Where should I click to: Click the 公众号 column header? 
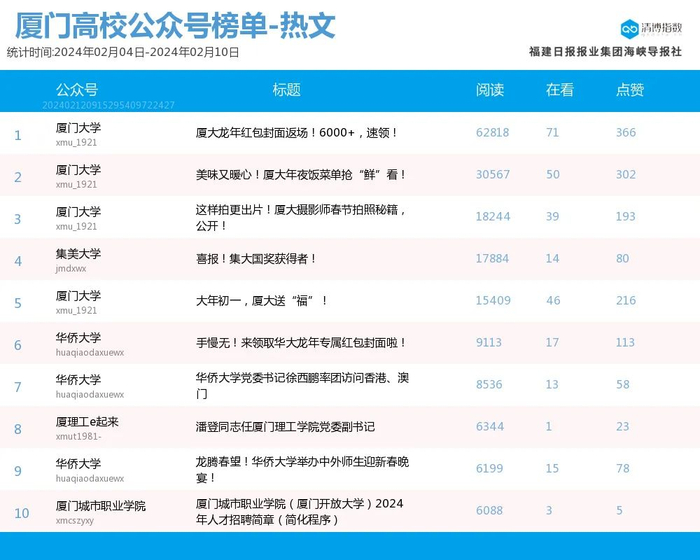click(77, 90)
